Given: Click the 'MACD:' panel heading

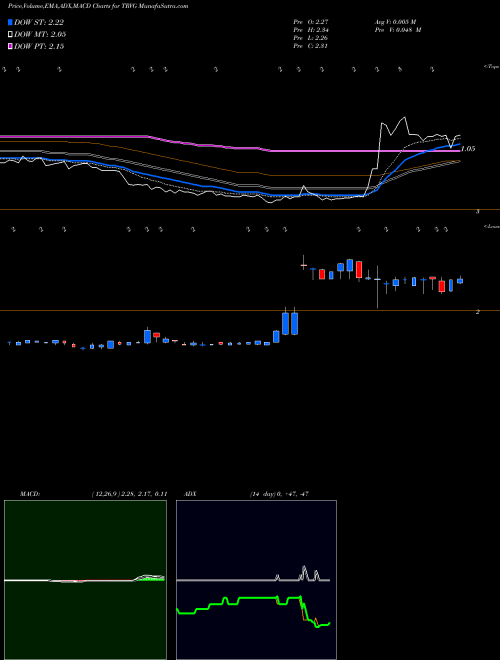Looking at the screenshot, I should (x=30, y=494).
